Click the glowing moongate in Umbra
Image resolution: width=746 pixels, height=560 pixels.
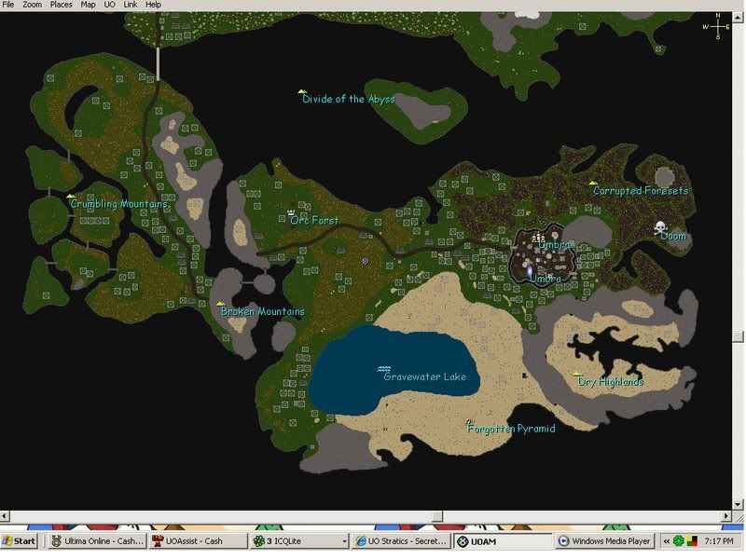tap(530, 271)
